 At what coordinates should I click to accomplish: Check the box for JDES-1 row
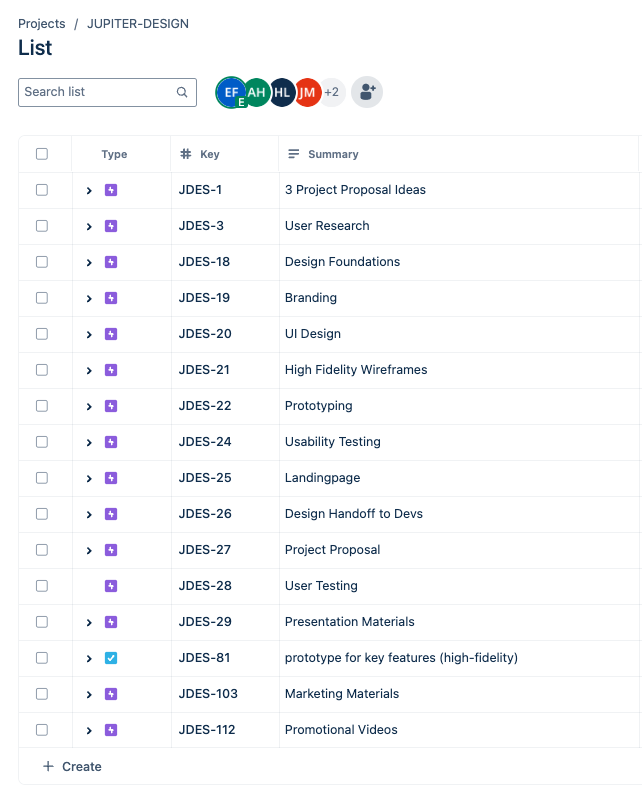point(42,190)
